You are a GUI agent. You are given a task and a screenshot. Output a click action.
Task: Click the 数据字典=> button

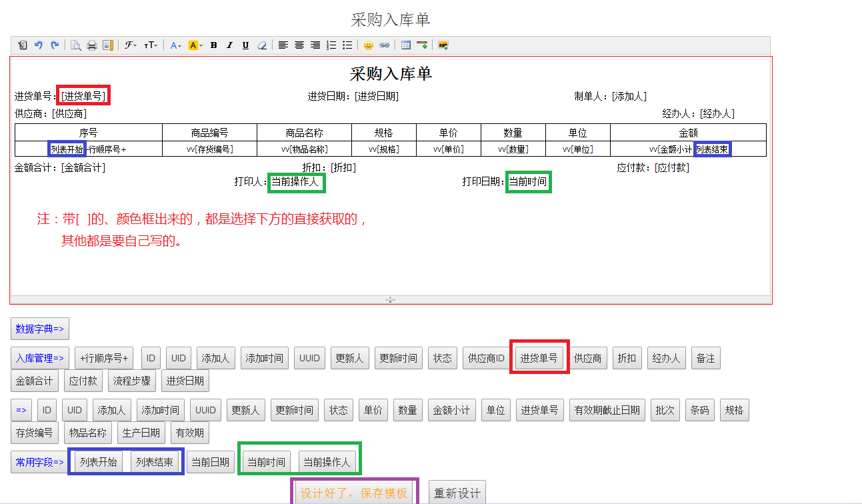[40, 329]
